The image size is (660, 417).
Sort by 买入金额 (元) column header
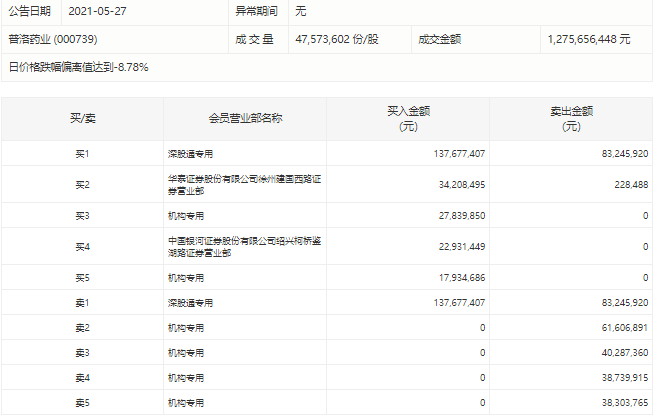coord(408,119)
